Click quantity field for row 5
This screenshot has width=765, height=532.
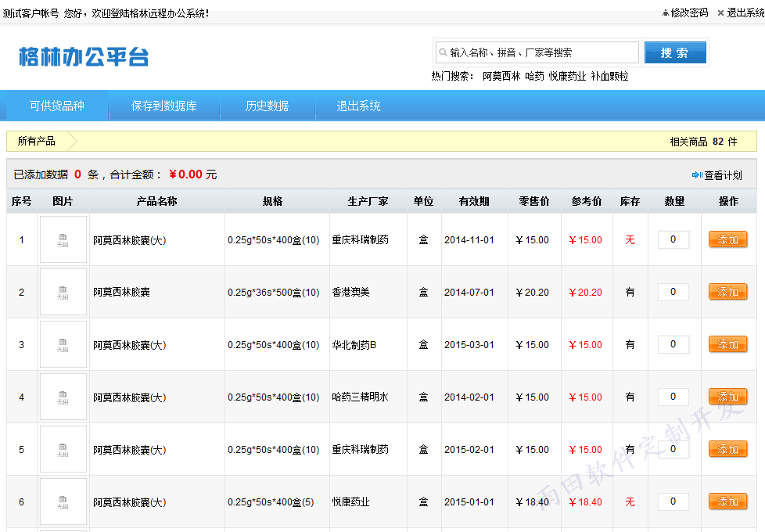[x=673, y=449]
